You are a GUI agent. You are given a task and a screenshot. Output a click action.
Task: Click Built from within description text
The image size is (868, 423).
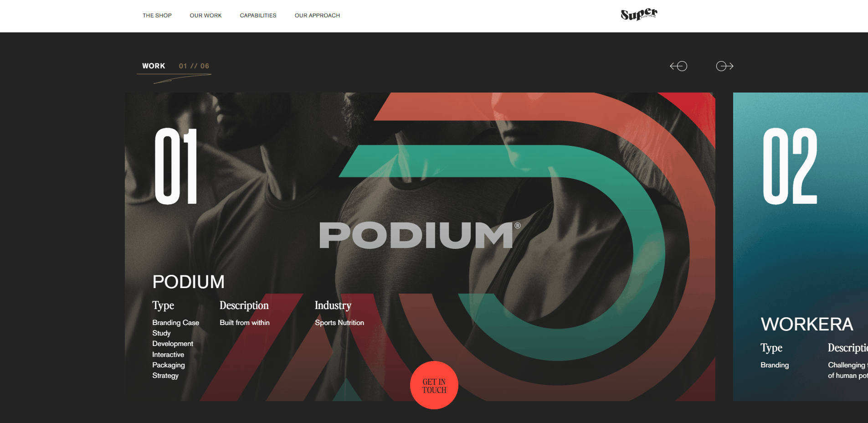pyautogui.click(x=245, y=323)
